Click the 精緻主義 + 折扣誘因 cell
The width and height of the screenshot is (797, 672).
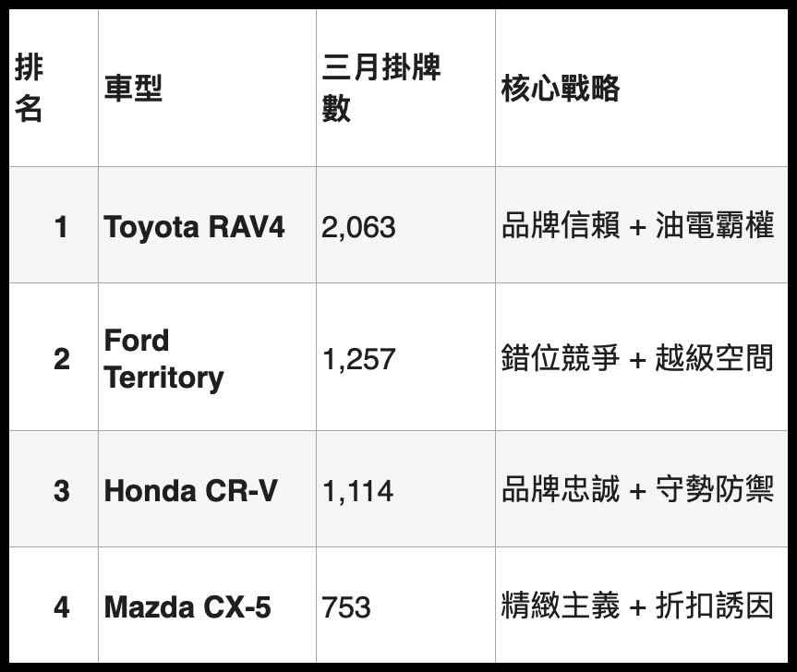pos(637,607)
